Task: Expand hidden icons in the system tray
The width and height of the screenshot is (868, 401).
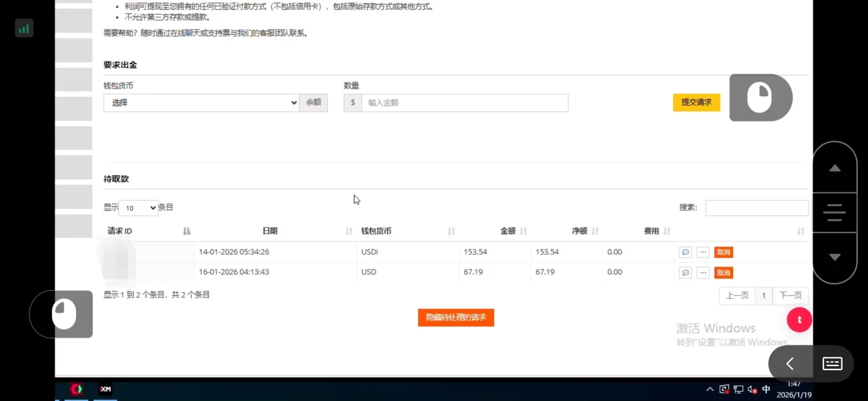Action: 710,388
